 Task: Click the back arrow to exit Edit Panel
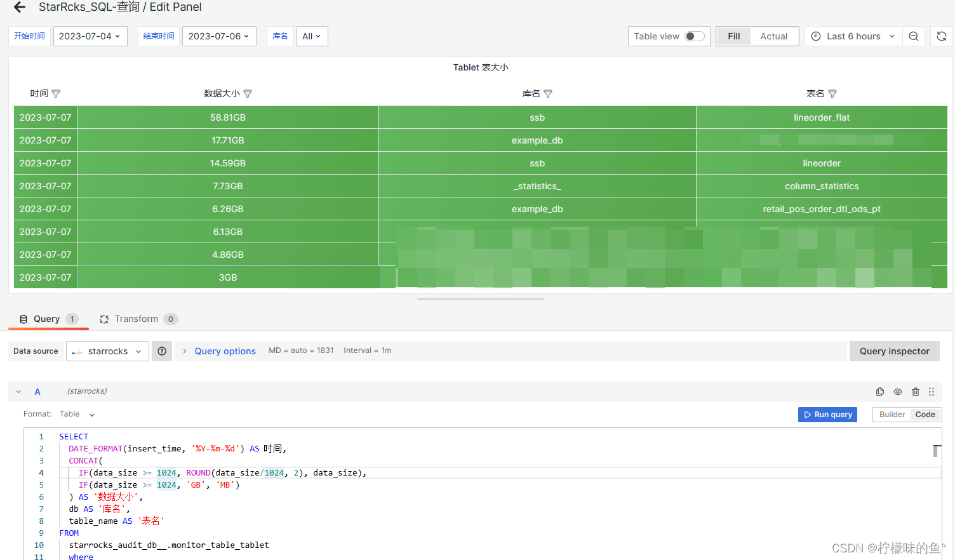[18, 7]
